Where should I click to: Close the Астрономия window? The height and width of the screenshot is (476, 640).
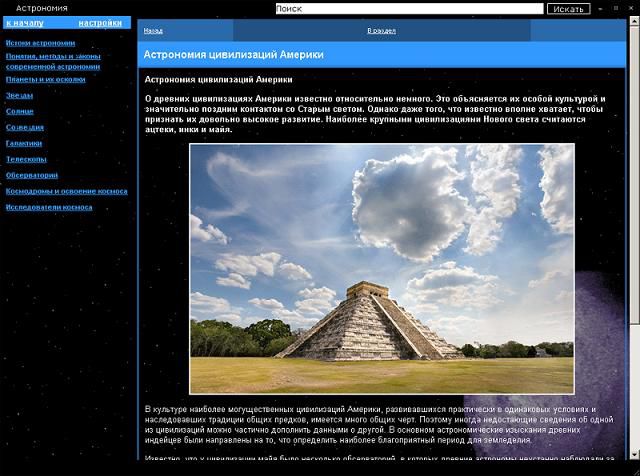[629, 8]
